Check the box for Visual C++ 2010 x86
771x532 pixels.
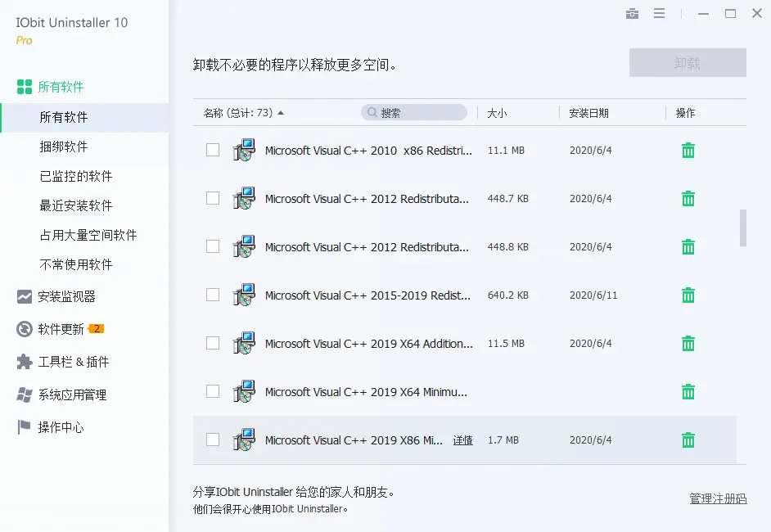click(213, 151)
